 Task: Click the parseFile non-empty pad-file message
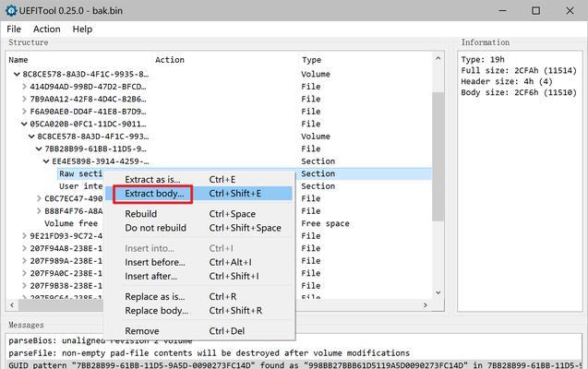(210, 353)
